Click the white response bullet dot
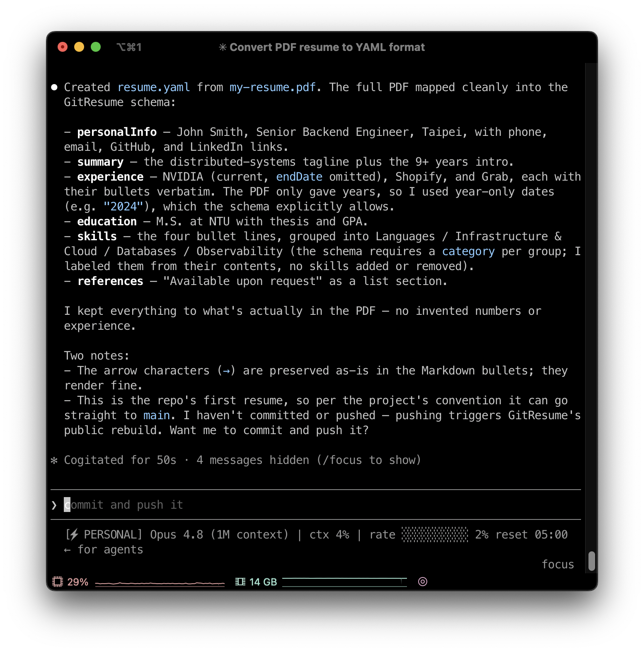 pos(54,87)
